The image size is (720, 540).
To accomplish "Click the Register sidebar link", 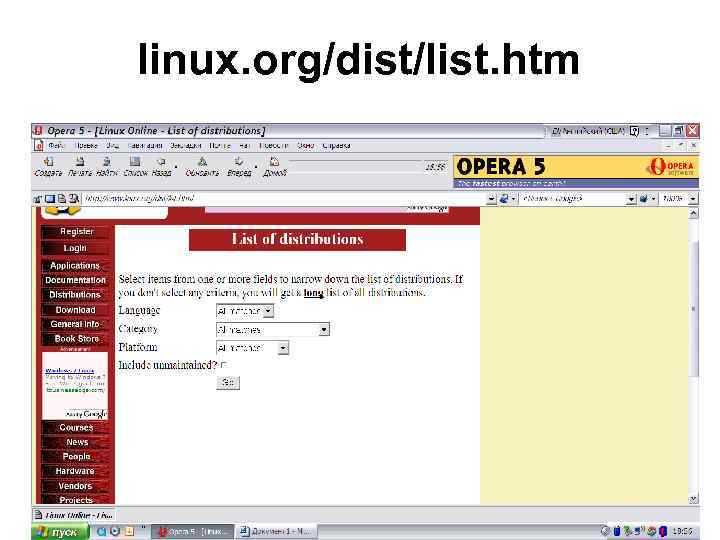I will [76, 232].
